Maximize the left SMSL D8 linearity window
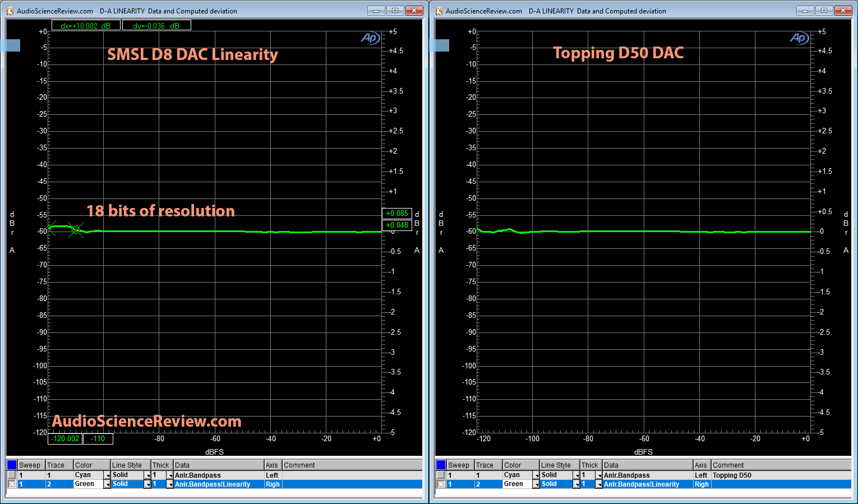858x504 pixels. [395, 11]
